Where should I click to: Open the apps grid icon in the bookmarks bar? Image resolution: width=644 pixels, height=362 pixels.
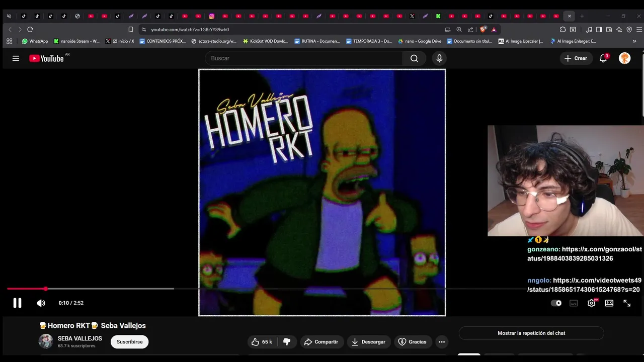[9, 41]
